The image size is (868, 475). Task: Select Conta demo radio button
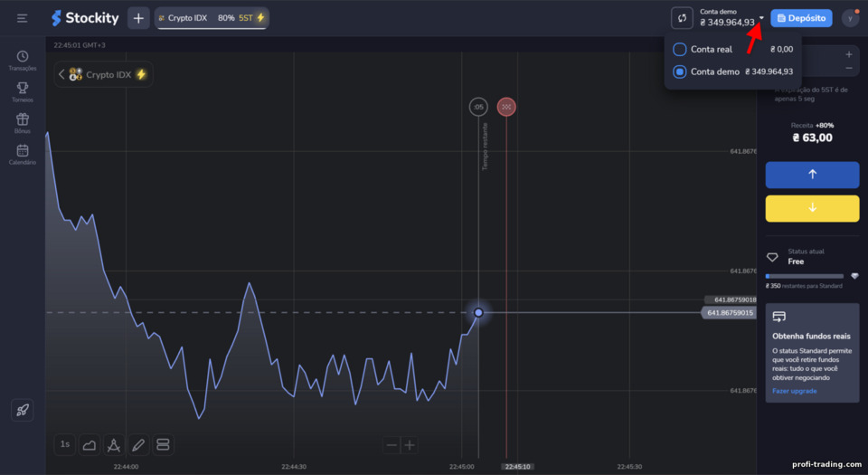679,71
